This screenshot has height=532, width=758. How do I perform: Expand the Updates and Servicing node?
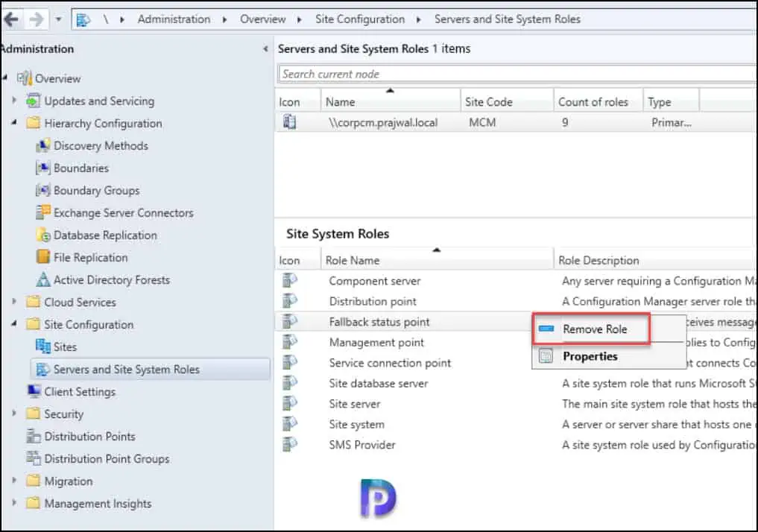[14, 101]
